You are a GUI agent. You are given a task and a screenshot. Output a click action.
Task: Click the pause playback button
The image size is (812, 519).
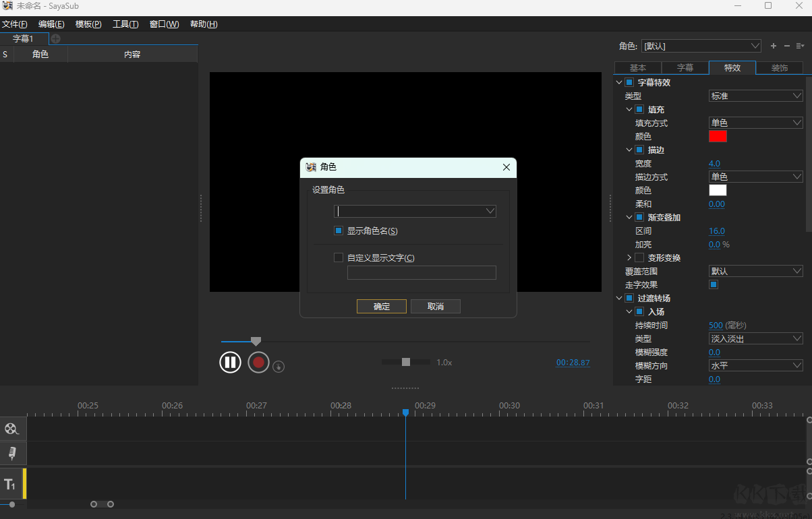pos(230,362)
